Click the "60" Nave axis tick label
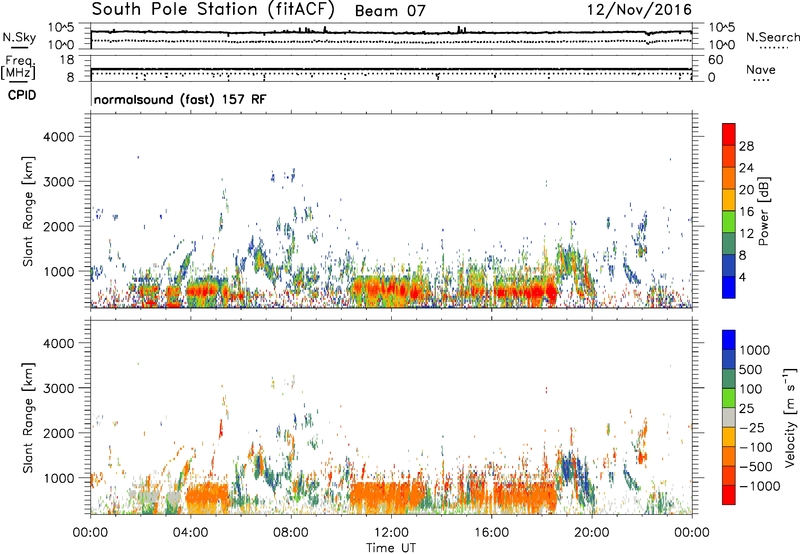Viewport: 800px width, 554px height. tap(715, 60)
